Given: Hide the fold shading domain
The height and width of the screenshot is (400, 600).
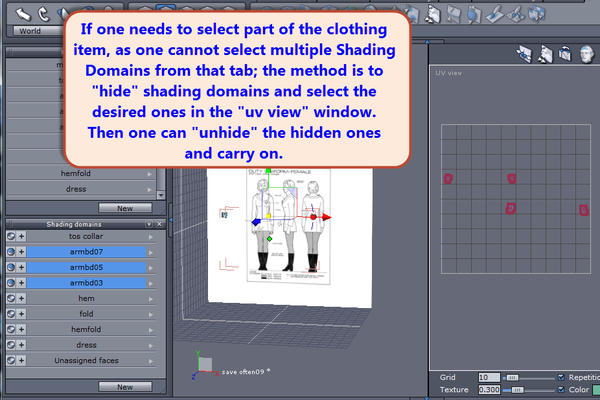Looking at the screenshot, I should pyautogui.click(x=11, y=314).
